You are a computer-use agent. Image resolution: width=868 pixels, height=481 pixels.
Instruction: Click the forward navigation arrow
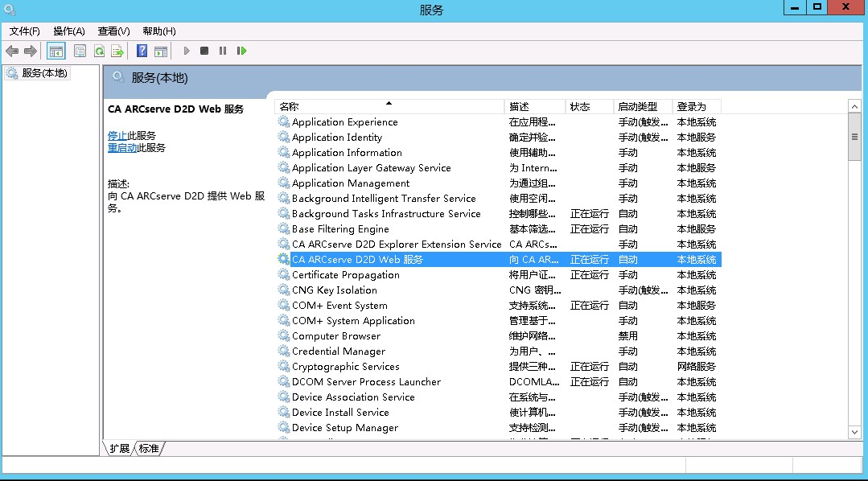click(x=30, y=51)
